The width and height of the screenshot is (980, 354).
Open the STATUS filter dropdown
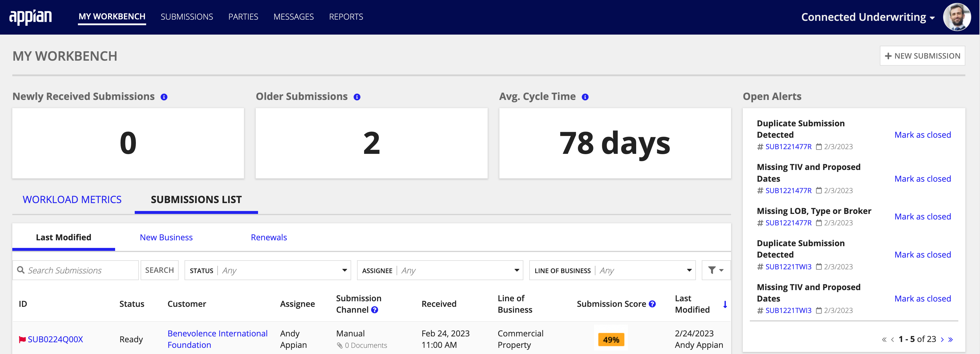click(267, 270)
